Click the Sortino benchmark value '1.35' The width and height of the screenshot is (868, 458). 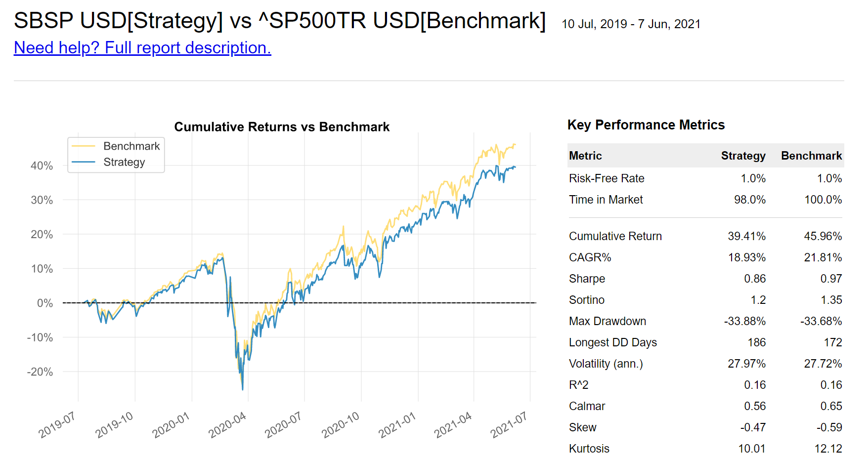[x=831, y=300]
